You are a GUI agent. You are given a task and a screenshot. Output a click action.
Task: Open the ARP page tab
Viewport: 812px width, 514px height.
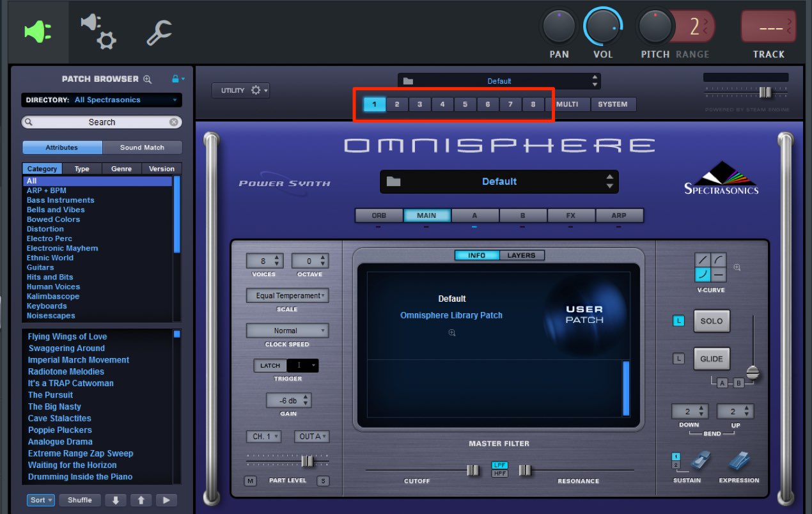coord(619,215)
